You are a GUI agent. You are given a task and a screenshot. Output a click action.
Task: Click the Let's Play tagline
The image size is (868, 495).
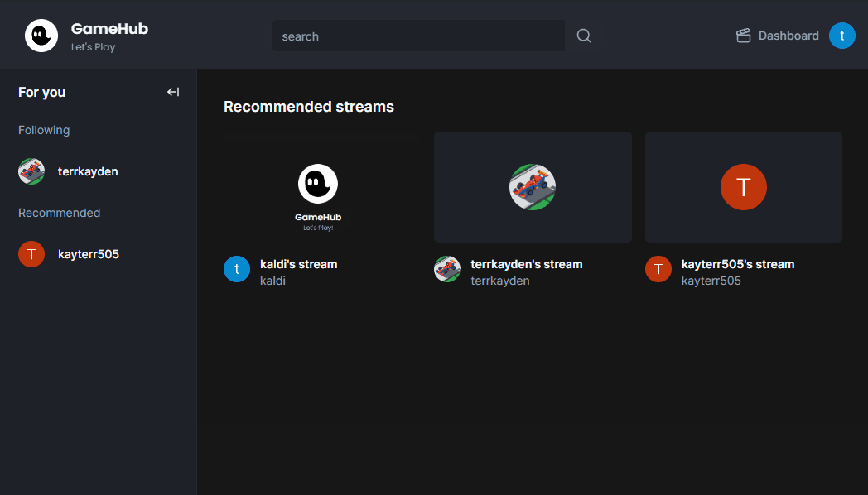pyautogui.click(x=93, y=47)
